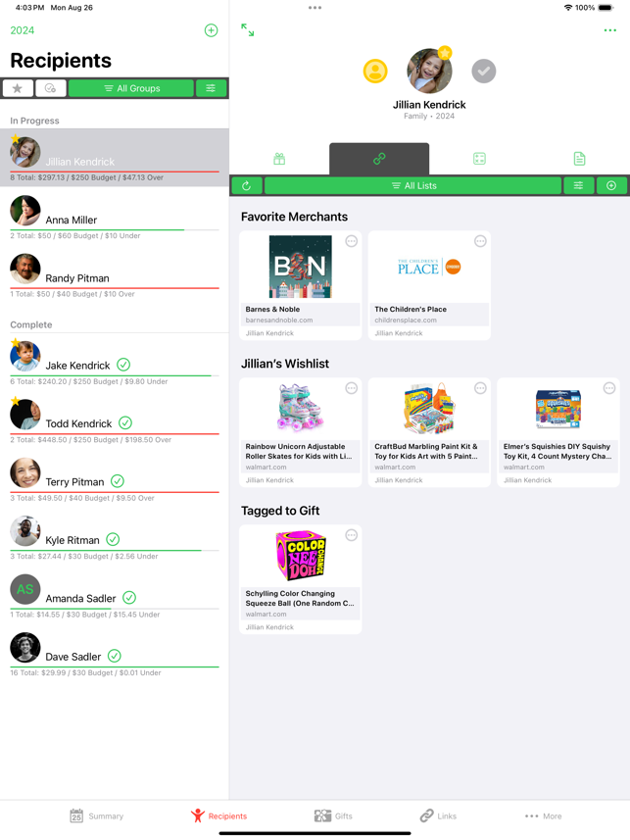The height and width of the screenshot is (840, 630).
Task: Tap Todd Kendrick's red budget progress bar
Action: [115, 433]
